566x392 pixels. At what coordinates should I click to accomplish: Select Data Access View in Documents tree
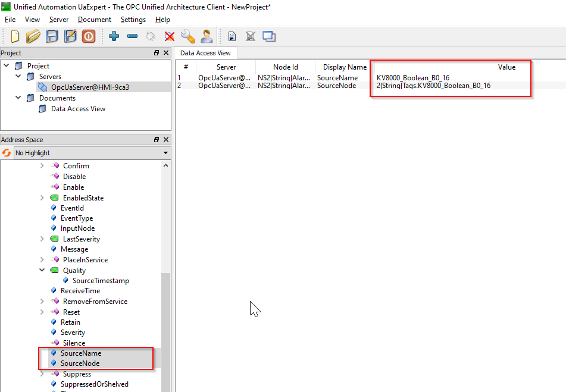[78, 108]
